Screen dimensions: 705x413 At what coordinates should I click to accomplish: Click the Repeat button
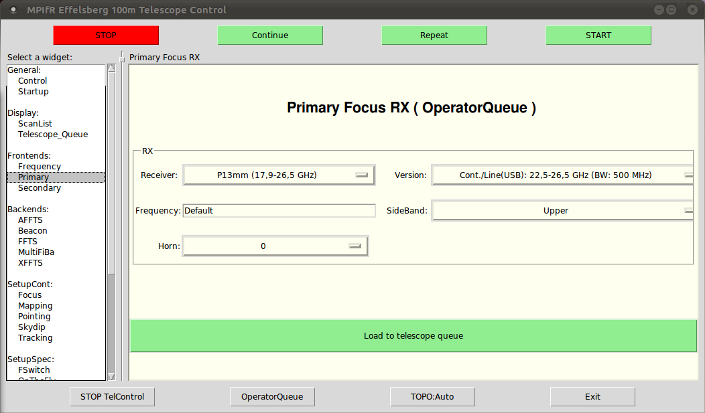point(434,35)
